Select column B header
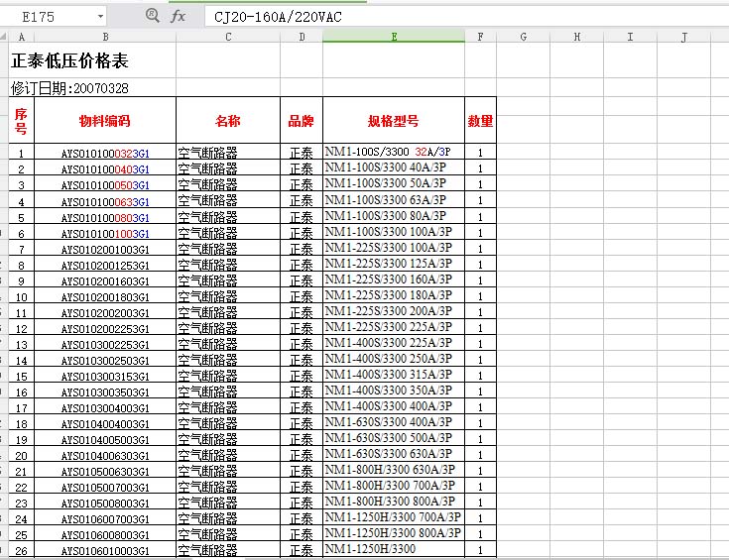The width and height of the screenshot is (729, 560). [x=105, y=37]
